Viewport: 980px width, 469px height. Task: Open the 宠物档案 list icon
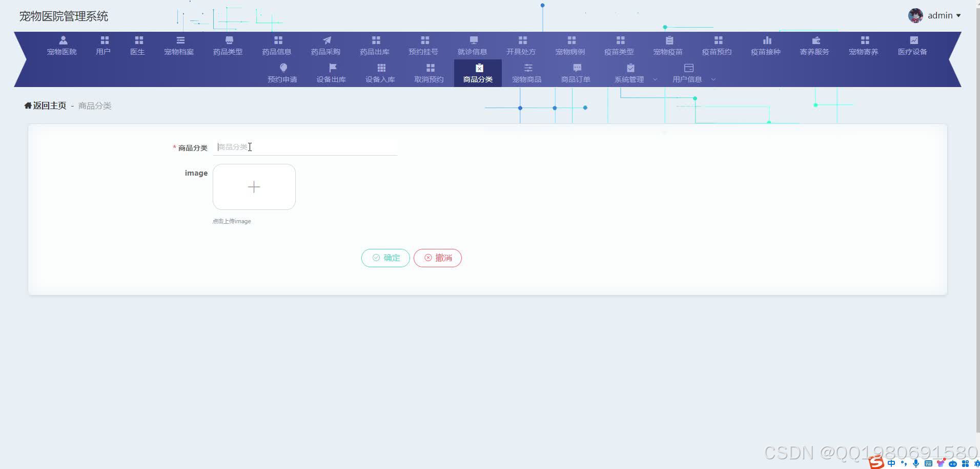click(x=180, y=40)
